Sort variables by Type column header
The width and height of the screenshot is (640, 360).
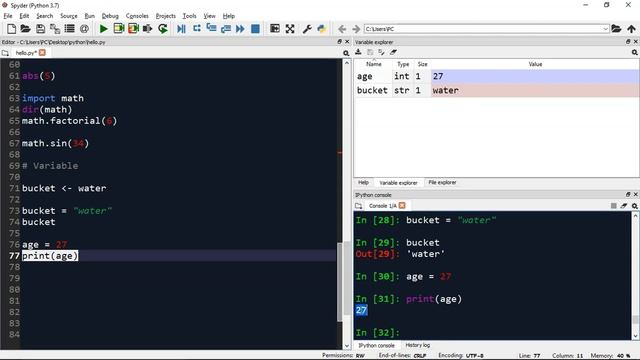403,64
